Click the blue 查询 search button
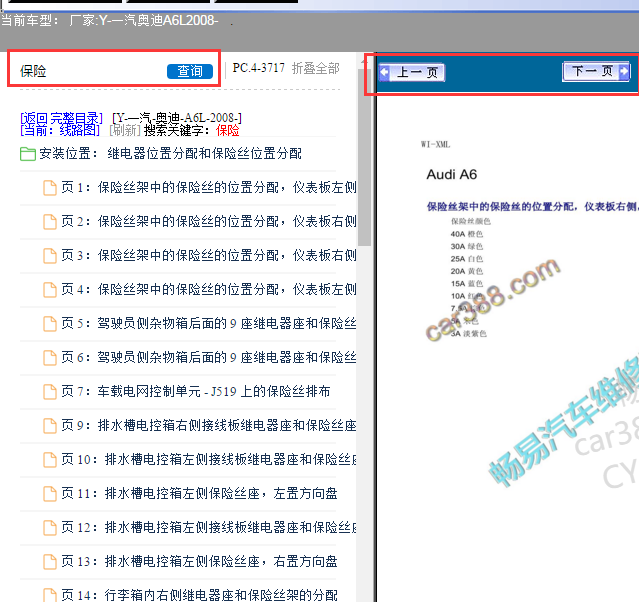 point(190,72)
